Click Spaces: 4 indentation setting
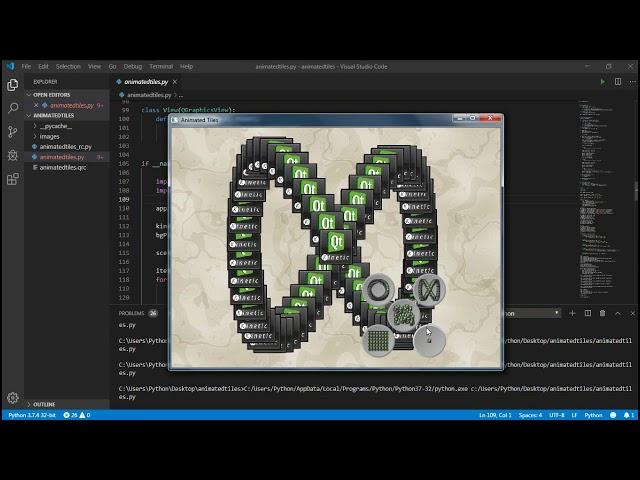The width and height of the screenshot is (640, 480). pyautogui.click(x=530, y=415)
